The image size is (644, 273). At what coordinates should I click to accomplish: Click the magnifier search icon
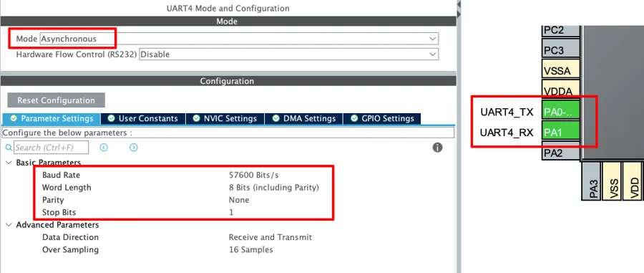[9, 148]
